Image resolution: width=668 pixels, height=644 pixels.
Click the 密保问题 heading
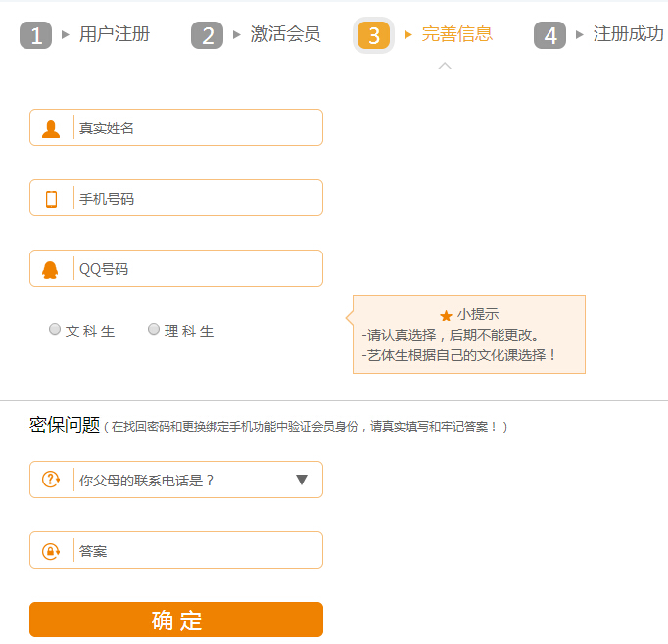65,425
